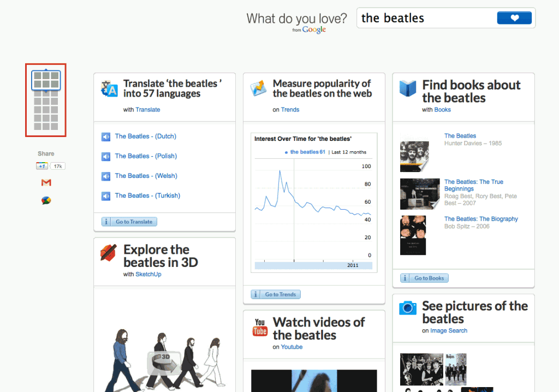Image resolution: width=559 pixels, height=392 pixels.
Task: Click the SketchUp card icon
Action: (109, 253)
